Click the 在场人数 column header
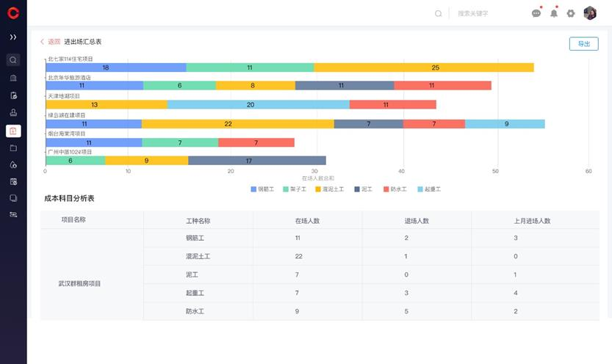The image size is (612, 364). [308, 220]
